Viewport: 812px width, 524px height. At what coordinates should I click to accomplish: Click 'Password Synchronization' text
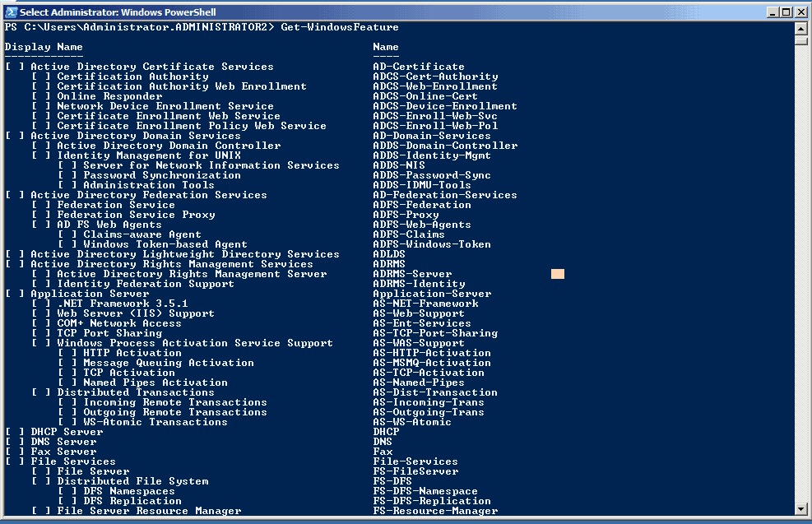click(162, 175)
